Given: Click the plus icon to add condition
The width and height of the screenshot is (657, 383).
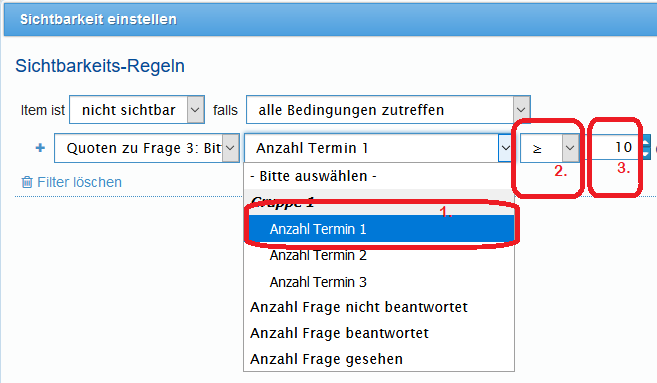Looking at the screenshot, I should pos(40,148).
